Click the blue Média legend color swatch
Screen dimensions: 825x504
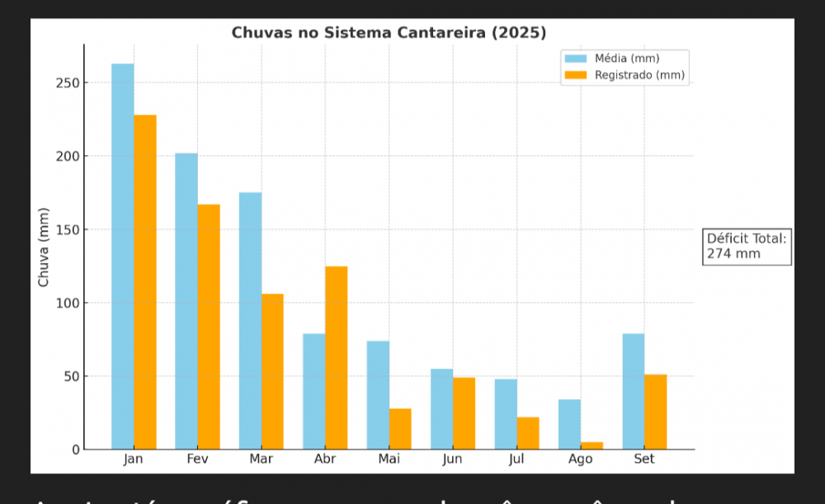pos(575,59)
